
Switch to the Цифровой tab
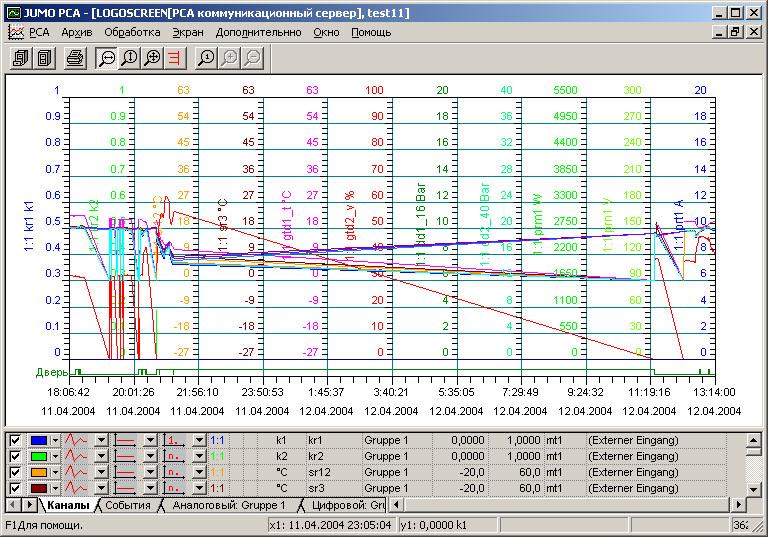[x=346, y=505]
